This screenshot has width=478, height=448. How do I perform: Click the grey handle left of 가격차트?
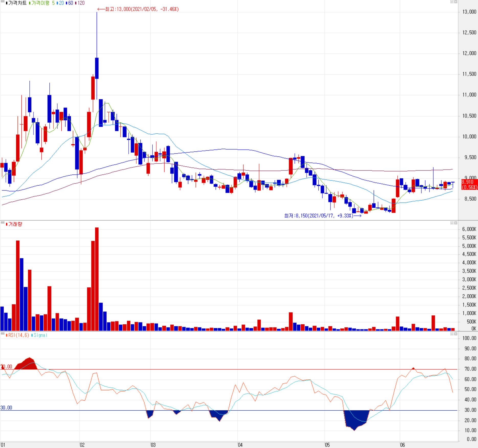click(x=3, y=1)
